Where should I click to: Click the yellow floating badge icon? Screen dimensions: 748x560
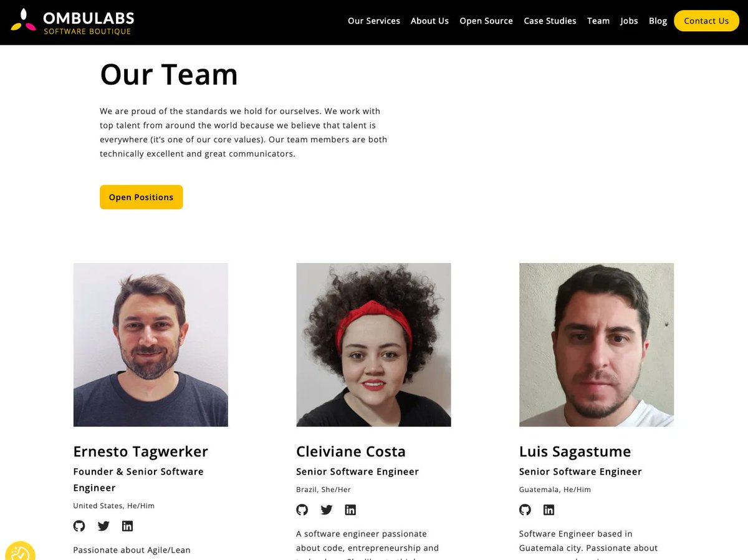coord(19,551)
